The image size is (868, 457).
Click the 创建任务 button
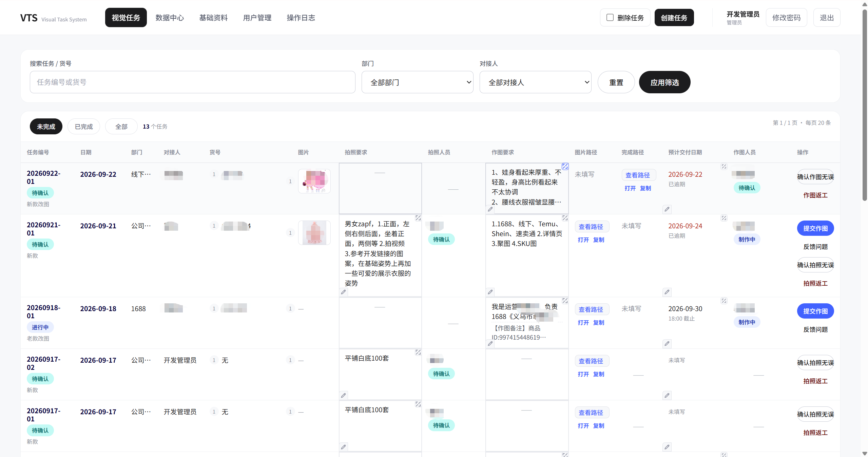point(674,18)
